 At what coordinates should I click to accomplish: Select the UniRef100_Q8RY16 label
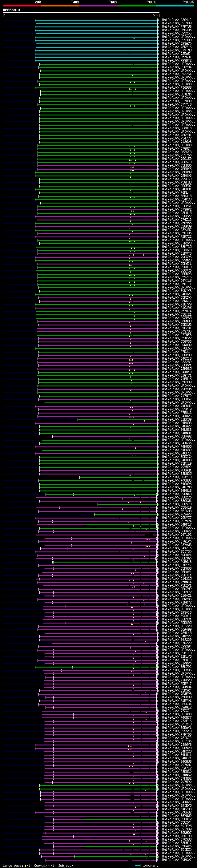click(x=177, y=47)
